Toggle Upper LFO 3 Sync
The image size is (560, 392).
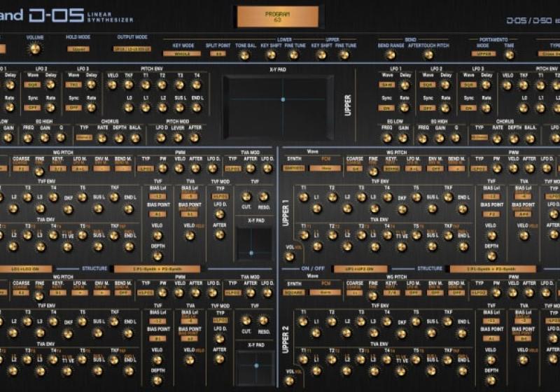click(468, 108)
